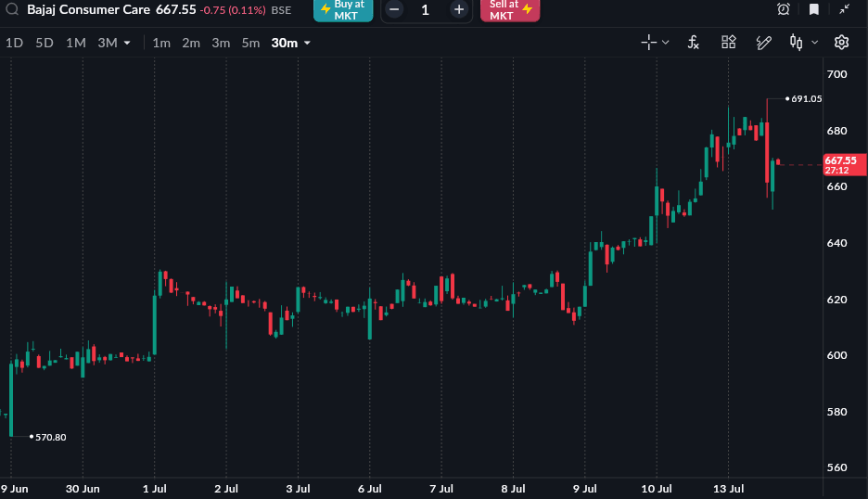
Task: Click the 10 Jul date axis label
Action: [657, 489]
